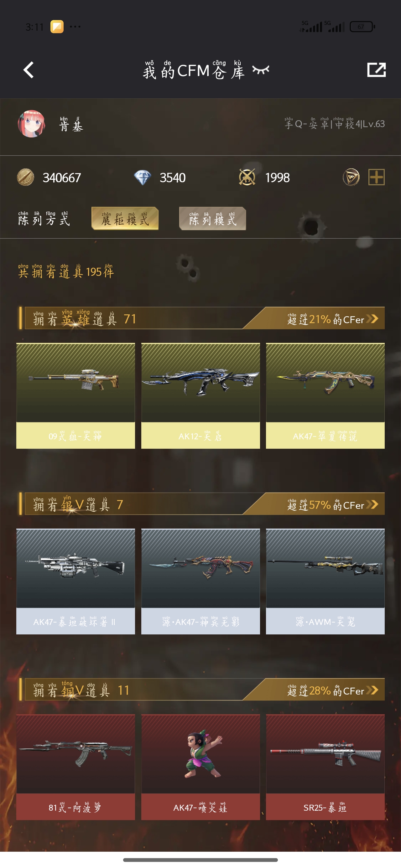Image resolution: width=401 pixels, height=868 pixels.
Task: Tap the gold coin currency icon
Action: pos(26,177)
